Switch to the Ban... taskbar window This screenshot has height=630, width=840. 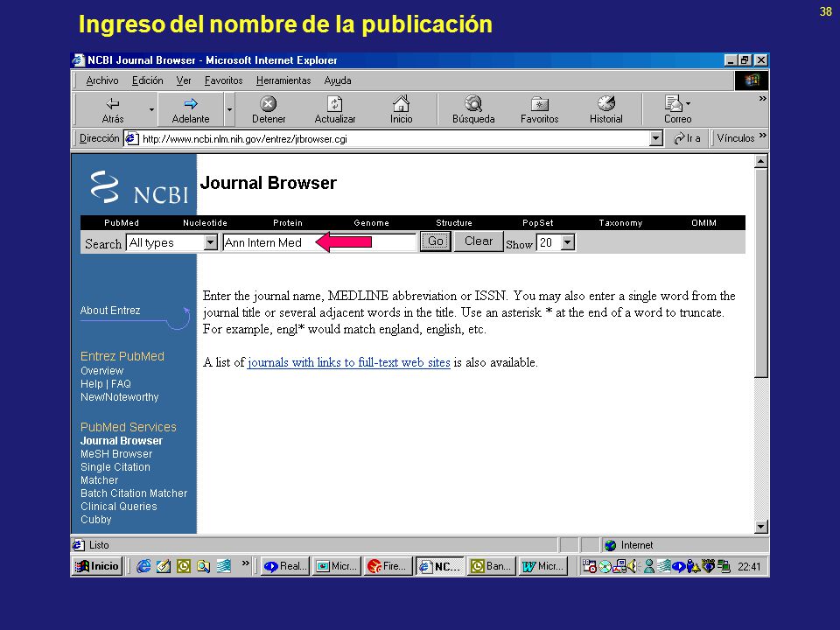492,566
